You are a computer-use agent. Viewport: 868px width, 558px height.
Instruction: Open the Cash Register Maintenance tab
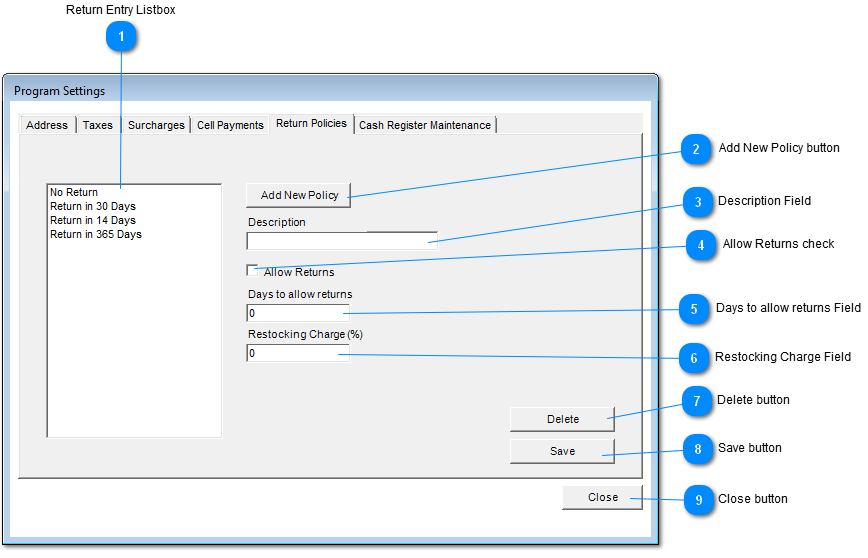pyautogui.click(x=425, y=125)
